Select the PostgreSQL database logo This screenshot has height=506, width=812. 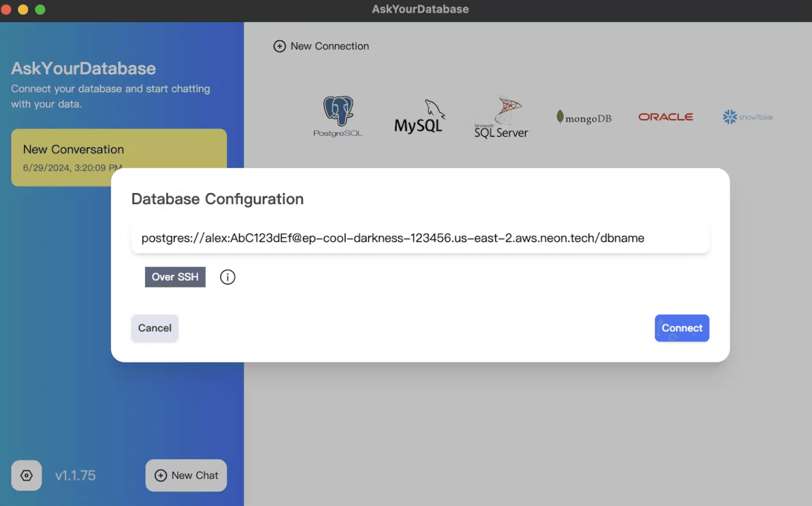338,117
